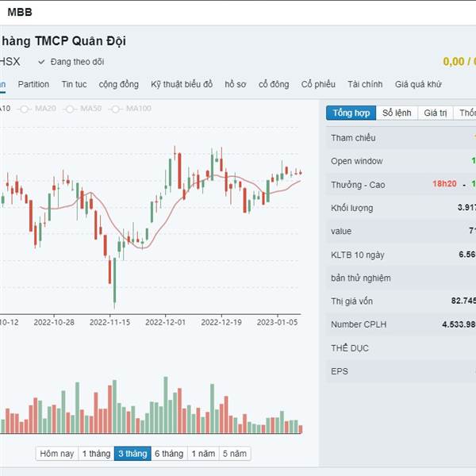This screenshot has height=476, width=476.
Task: Switch to the Giá trị tab
Action: point(436,113)
